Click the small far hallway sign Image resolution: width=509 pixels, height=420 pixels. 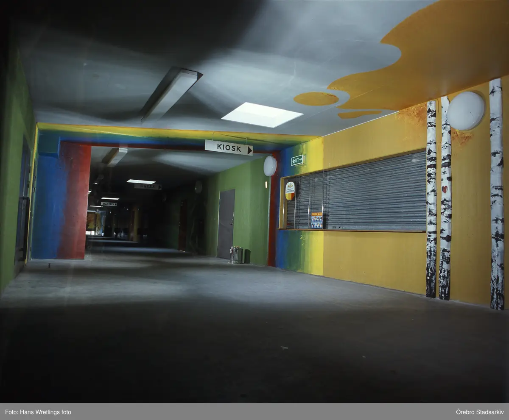[109, 204]
